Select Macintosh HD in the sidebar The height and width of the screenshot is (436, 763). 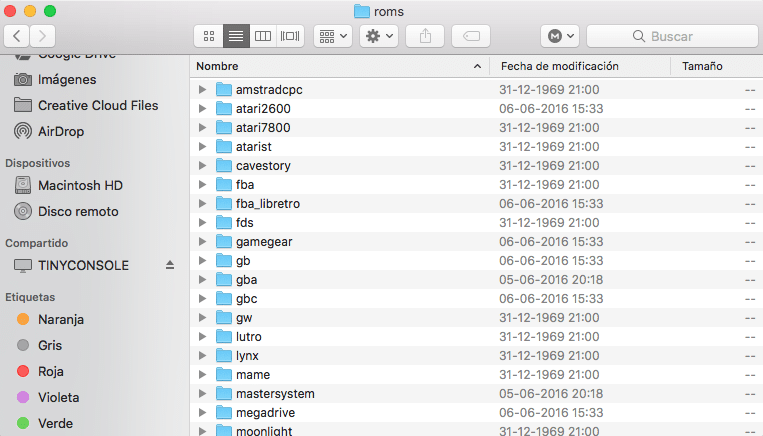point(69,185)
